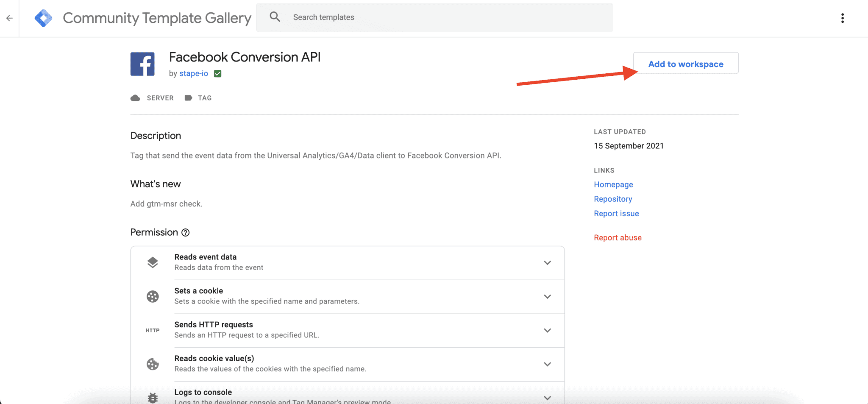Click the SERVER label text
Image resolution: width=868 pixels, height=404 pixels.
(160, 98)
